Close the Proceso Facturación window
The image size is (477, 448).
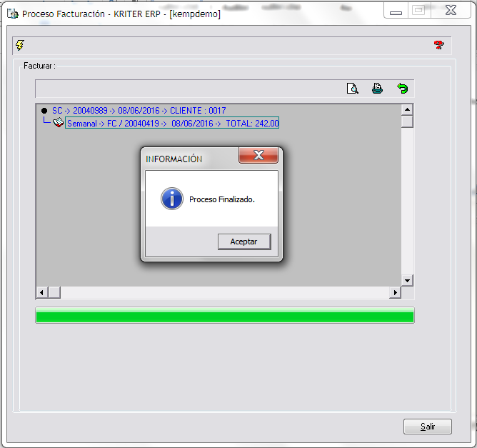coord(451,11)
